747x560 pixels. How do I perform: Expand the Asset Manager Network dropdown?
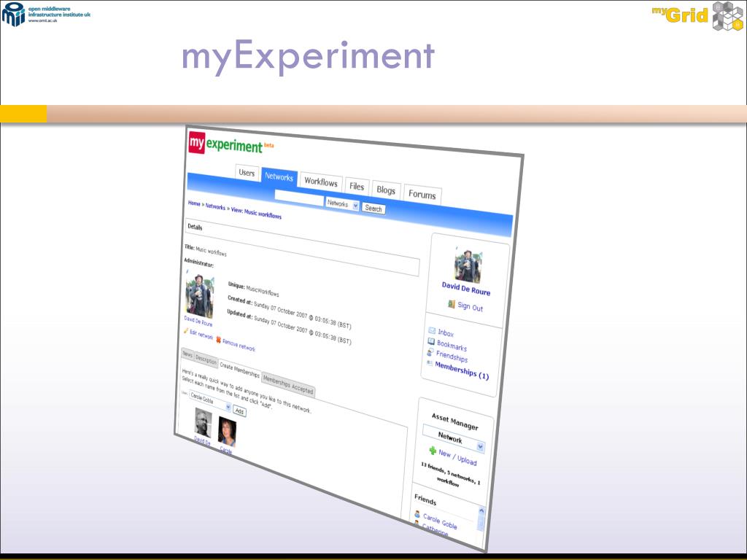pos(454,438)
